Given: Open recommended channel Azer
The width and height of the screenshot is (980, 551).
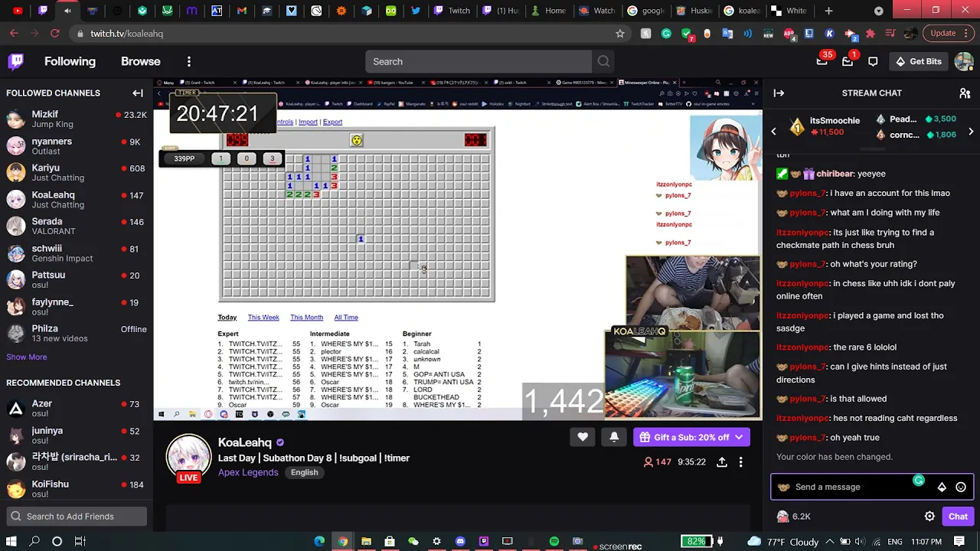Looking at the screenshot, I should point(77,409).
